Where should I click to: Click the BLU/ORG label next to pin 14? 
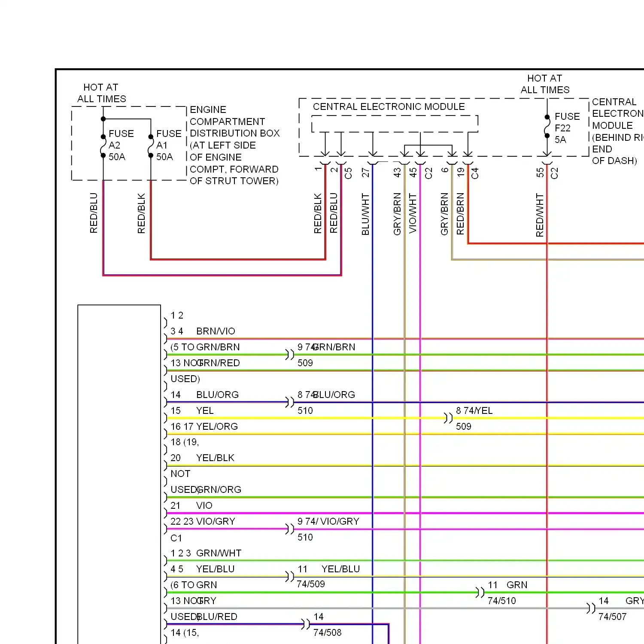pyautogui.click(x=217, y=395)
